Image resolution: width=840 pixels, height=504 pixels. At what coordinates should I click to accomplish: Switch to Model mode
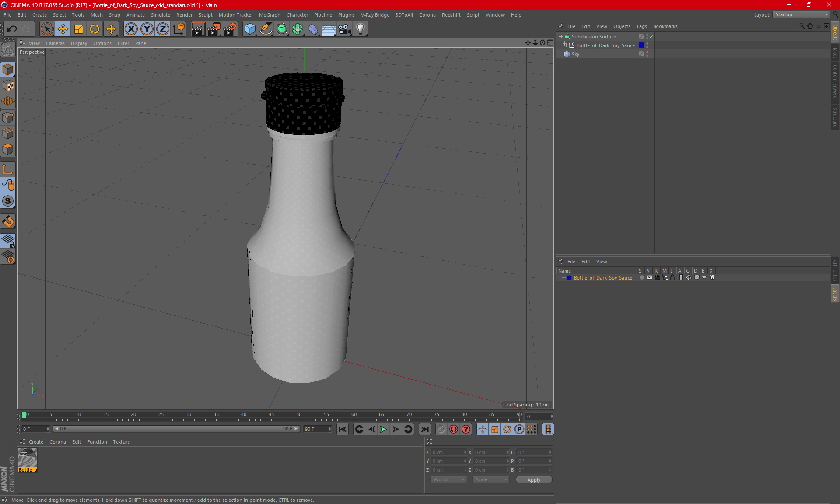point(8,70)
